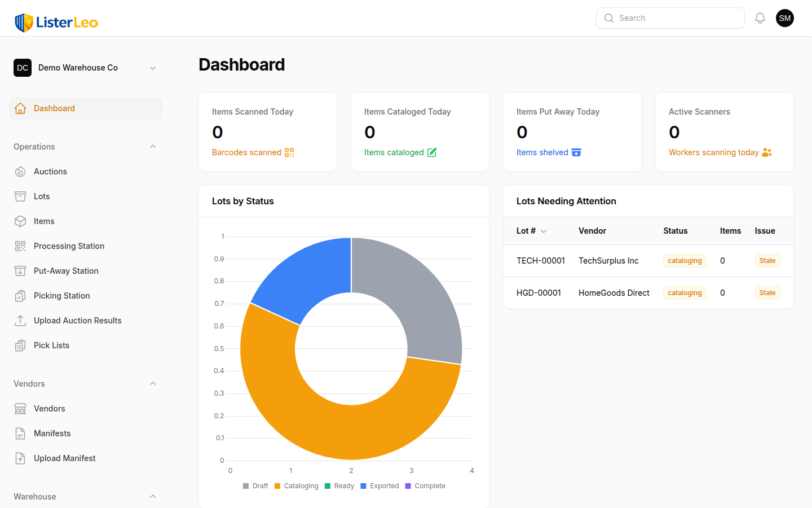
Task: Navigate to the Lots page
Action: (x=41, y=196)
